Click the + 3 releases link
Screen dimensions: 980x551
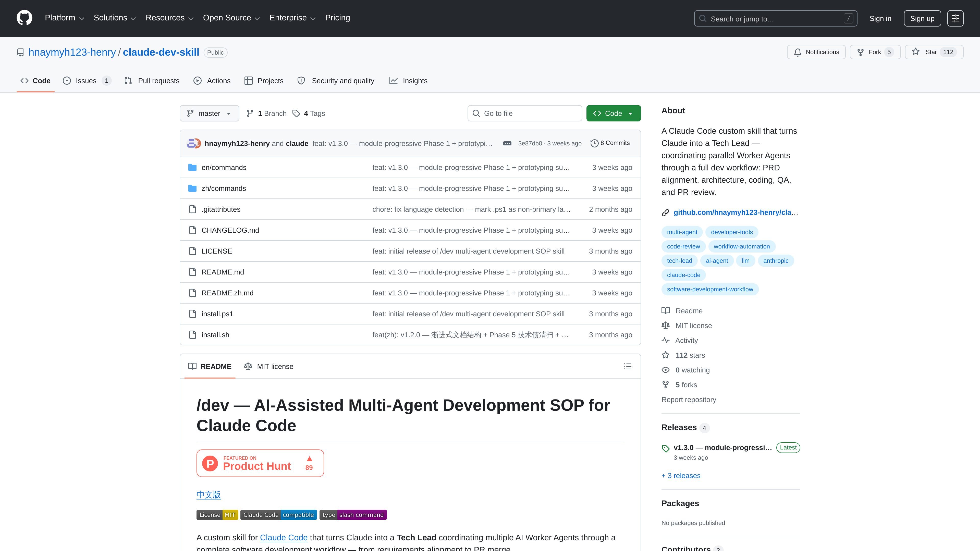coord(681,476)
